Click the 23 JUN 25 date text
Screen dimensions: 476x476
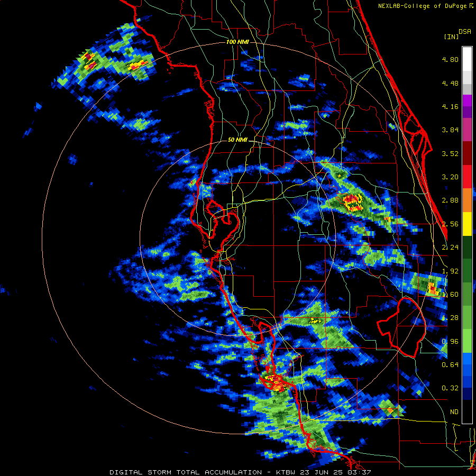pyautogui.click(x=323, y=472)
